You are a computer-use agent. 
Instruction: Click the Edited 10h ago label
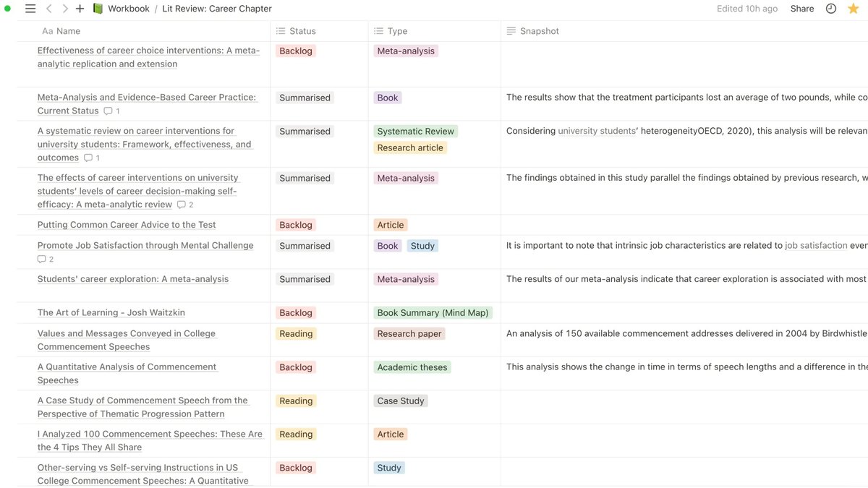pos(747,9)
